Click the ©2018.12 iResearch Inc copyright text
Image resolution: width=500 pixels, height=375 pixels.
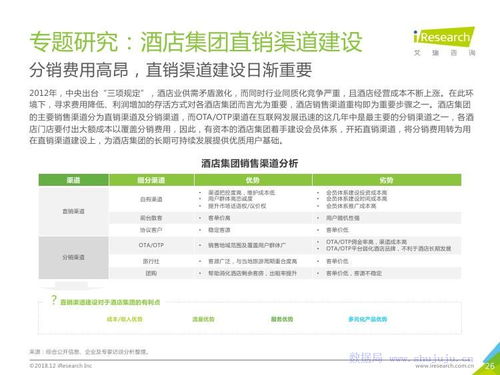(x=61, y=366)
